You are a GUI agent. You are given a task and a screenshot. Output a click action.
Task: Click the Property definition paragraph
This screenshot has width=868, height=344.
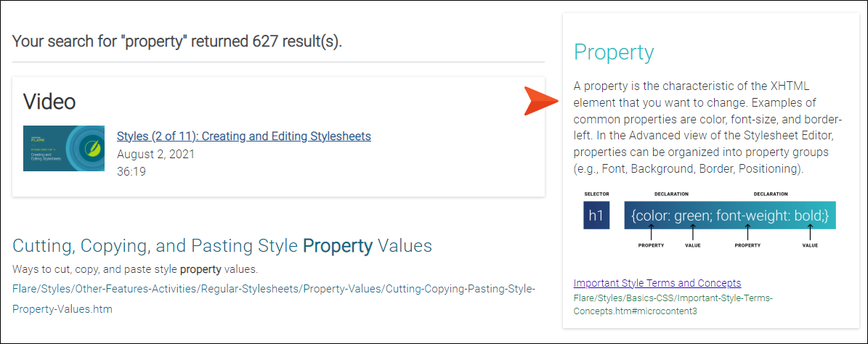[707, 128]
